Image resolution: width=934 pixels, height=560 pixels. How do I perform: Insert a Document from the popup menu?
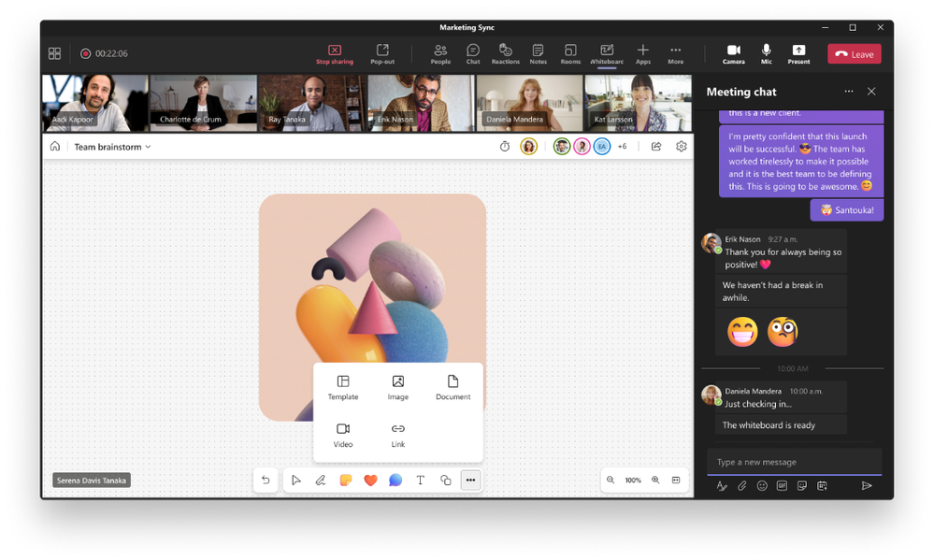(453, 388)
